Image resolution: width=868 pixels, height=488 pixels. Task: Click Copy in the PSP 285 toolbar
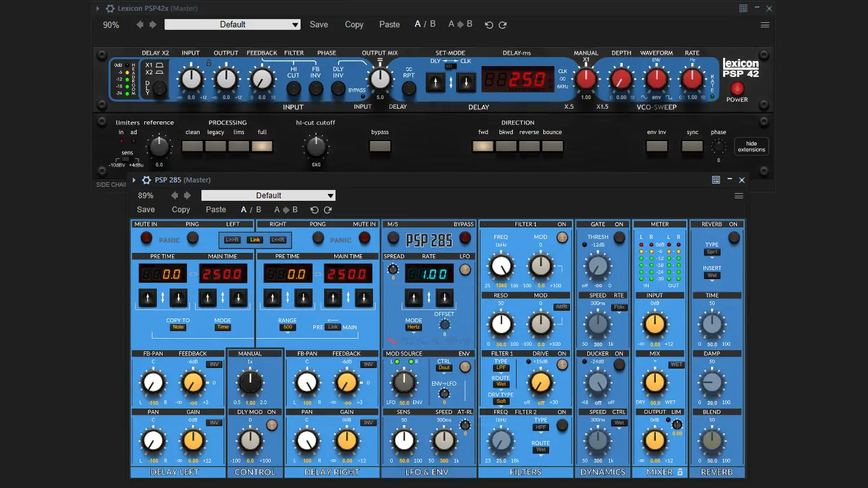[181, 210]
